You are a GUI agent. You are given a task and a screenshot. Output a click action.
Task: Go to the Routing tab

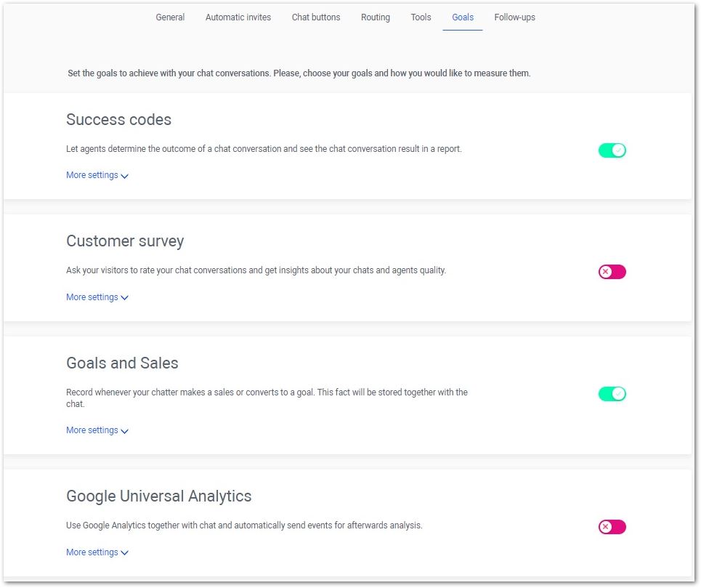coord(375,17)
